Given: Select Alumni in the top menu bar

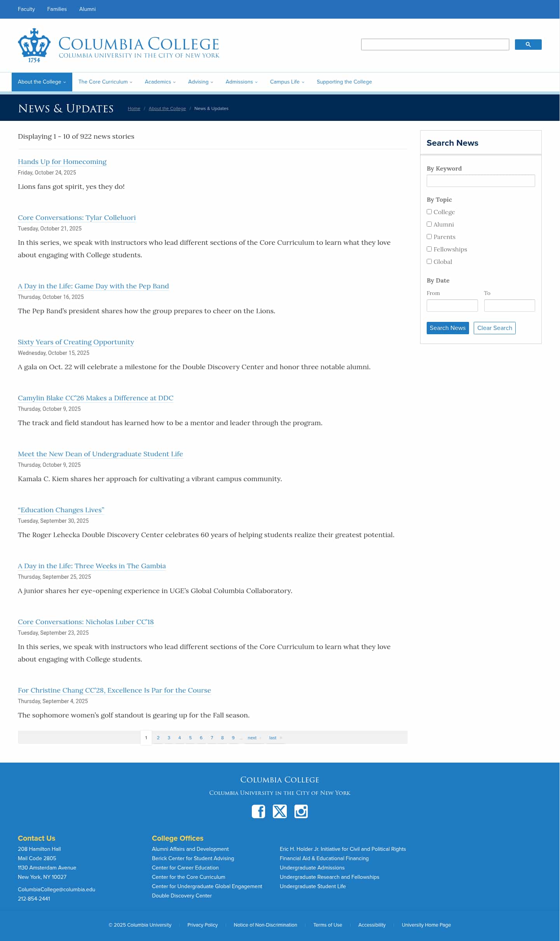Looking at the screenshot, I should click(x=87, y=9).
